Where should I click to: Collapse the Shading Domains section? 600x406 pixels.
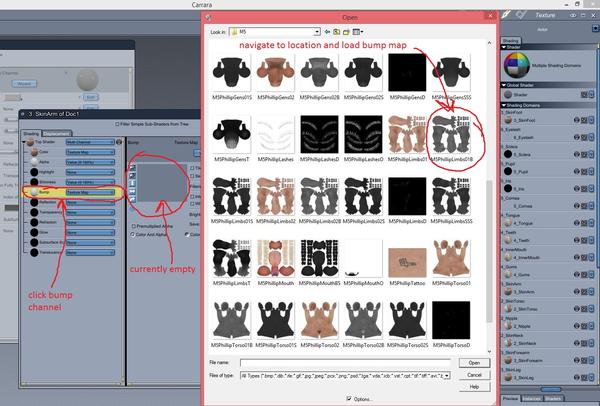504,105
